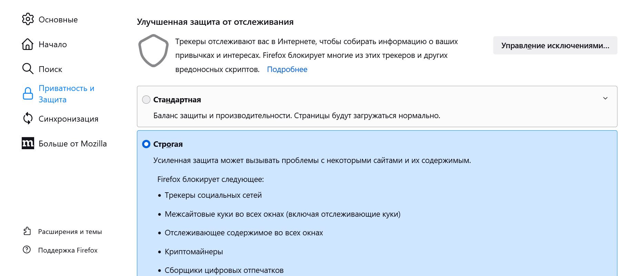Click the Строгая option label text
Screen dimensions: 644x276
click(x=168, y=144)
